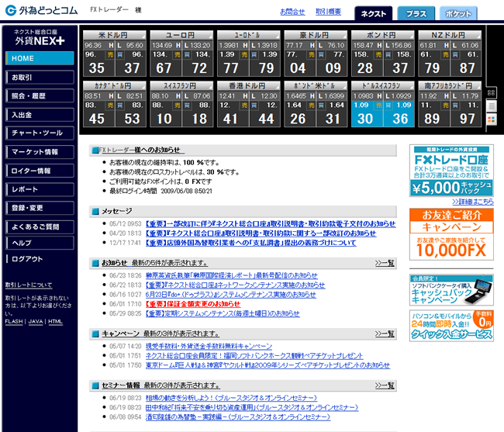Viewport: 504px width, 432px height.
Task: Click highlighted ドルスイスフラン ask price 36
Action: point(400,119)
